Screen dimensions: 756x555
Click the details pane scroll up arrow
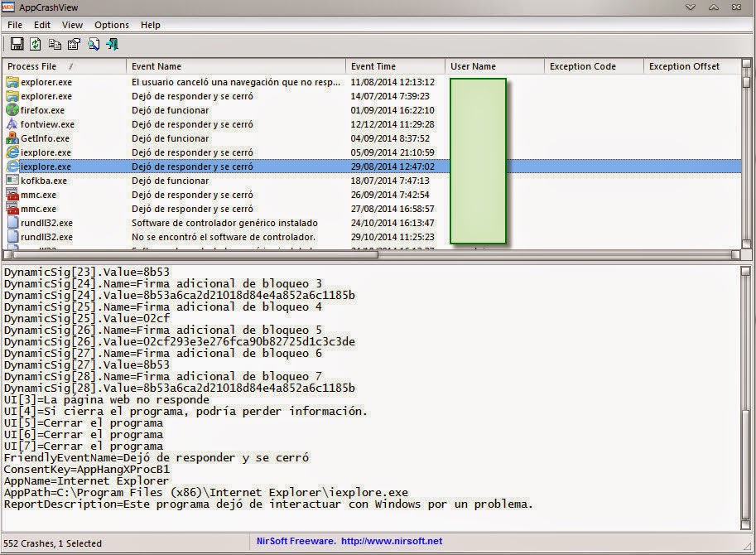[746, 271]
